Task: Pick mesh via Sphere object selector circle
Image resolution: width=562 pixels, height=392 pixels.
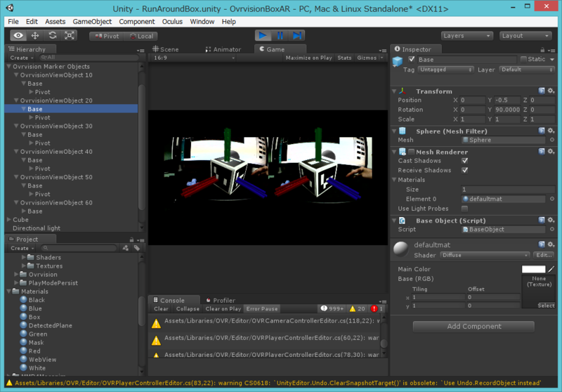Action: point(552,140)
